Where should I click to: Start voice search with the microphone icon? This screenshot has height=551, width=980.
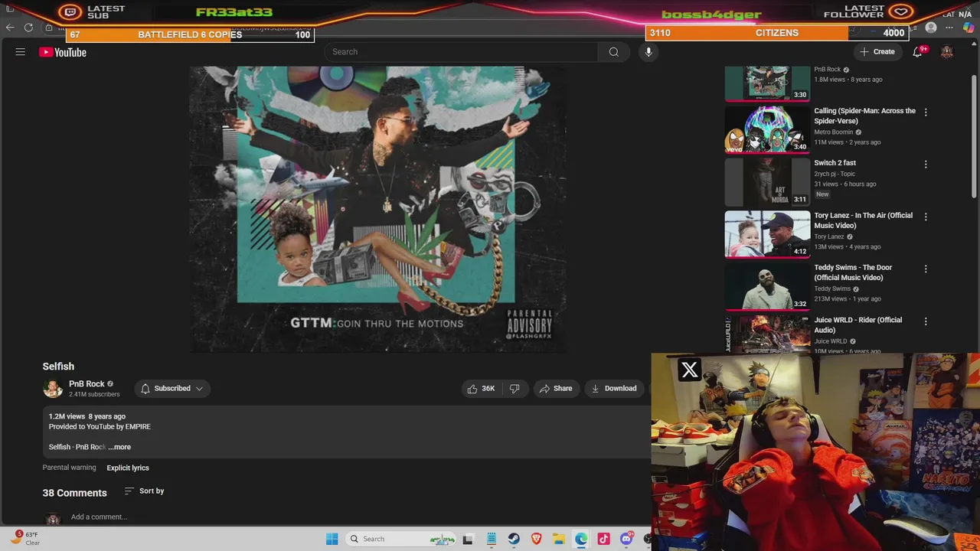pos(648,52)
